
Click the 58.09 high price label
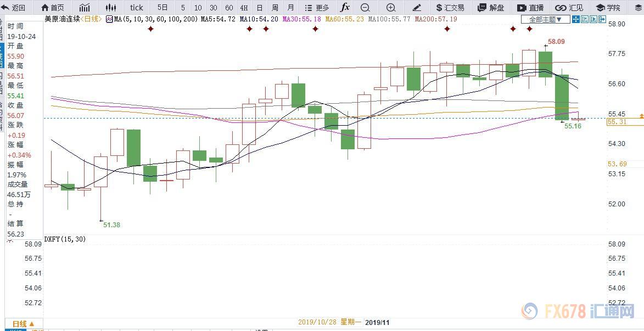(x=557, y=42)
